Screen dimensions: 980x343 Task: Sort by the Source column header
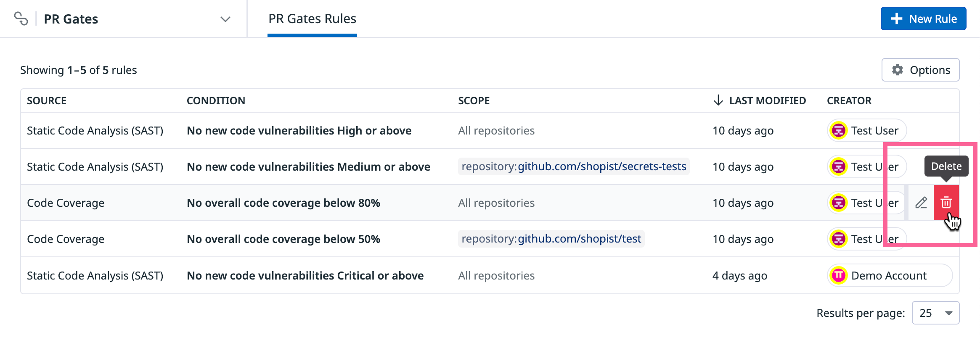(x=47, y=101)
